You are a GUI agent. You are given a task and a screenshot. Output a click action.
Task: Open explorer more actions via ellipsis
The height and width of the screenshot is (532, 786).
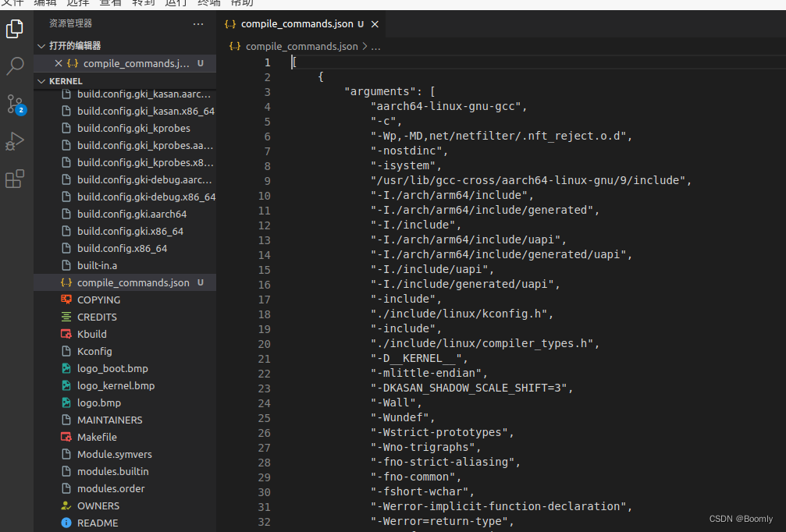(198, 23)
